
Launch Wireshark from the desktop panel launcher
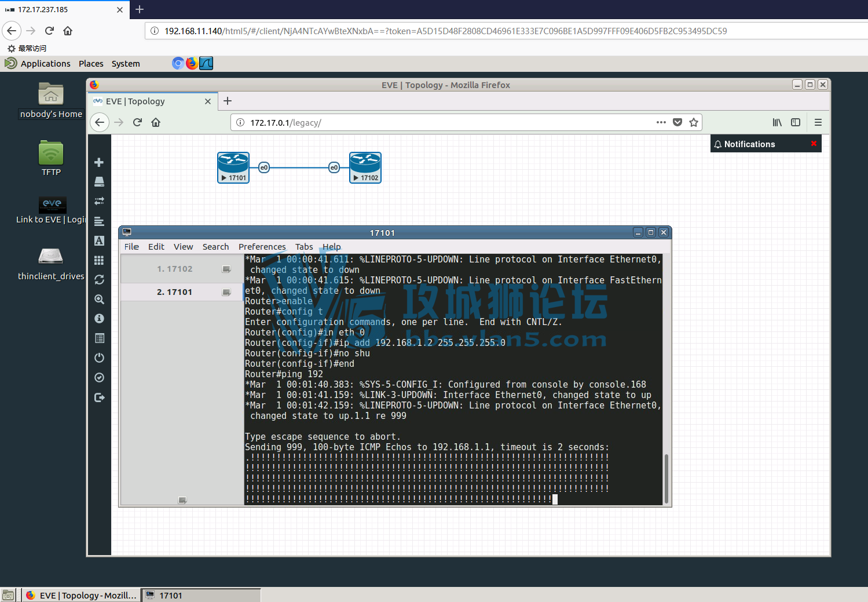tap(206, 63)
